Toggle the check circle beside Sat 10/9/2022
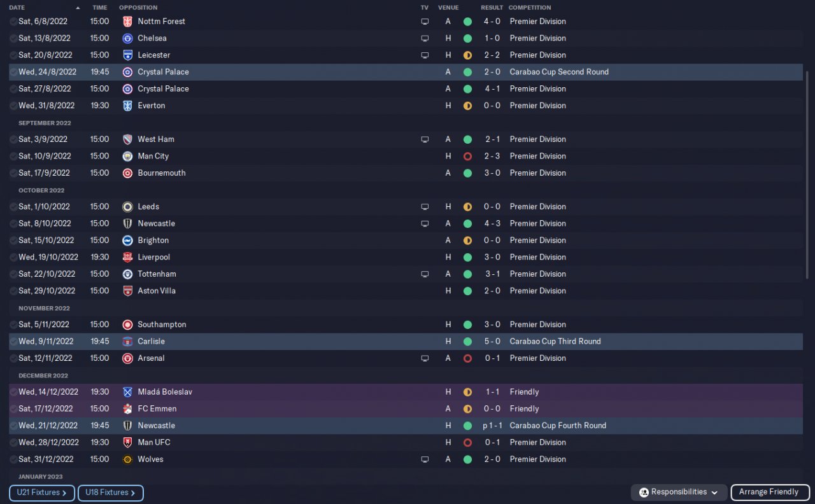The height and width of the screenshot is (504, 815). (13, 156)
